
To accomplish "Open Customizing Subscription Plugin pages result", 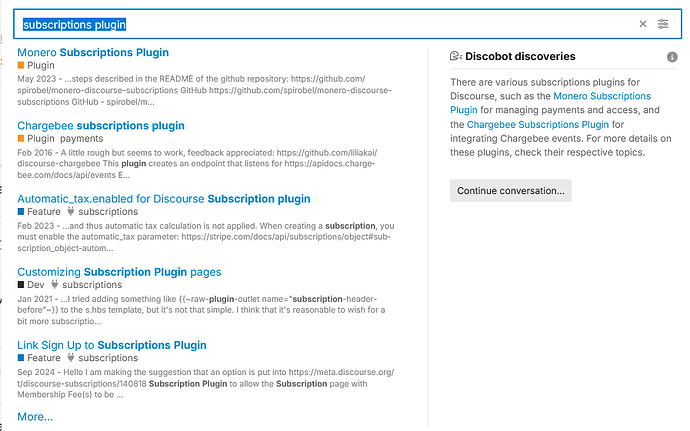I will tap(119, 272).
